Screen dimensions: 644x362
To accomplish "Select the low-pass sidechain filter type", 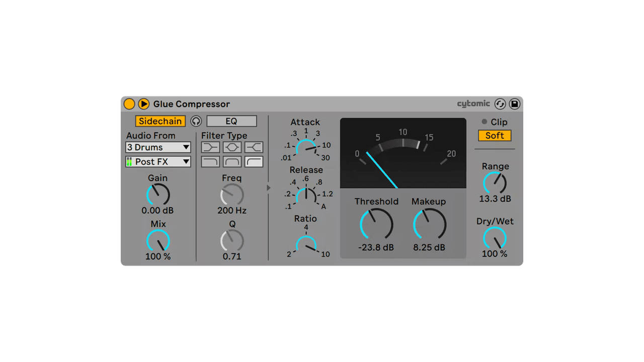I will click(210, 161).
